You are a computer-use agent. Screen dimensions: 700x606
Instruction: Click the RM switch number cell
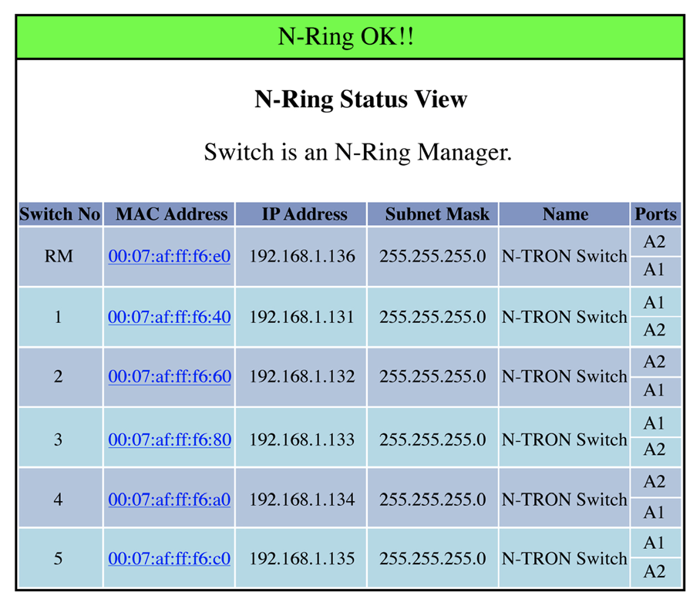(x=60, y=256)
